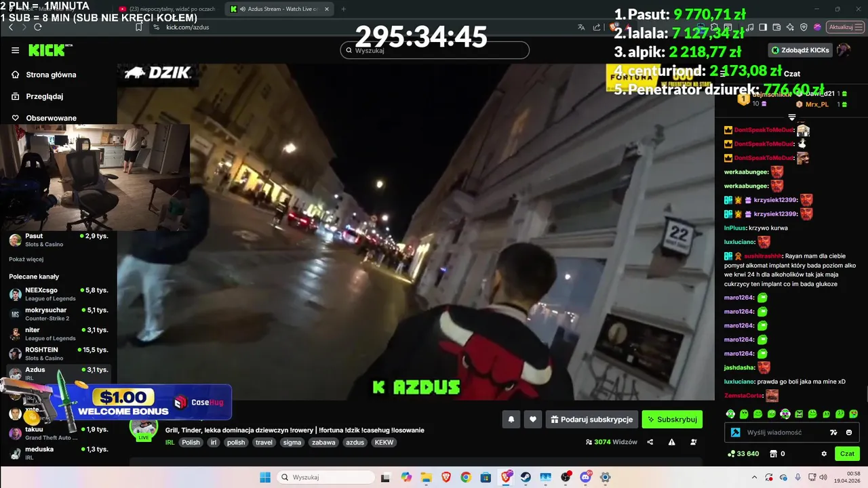This screenshot has width=868, height=488.
Task: Open Przeglądaj in sidebar
Action: pos(45,96)
